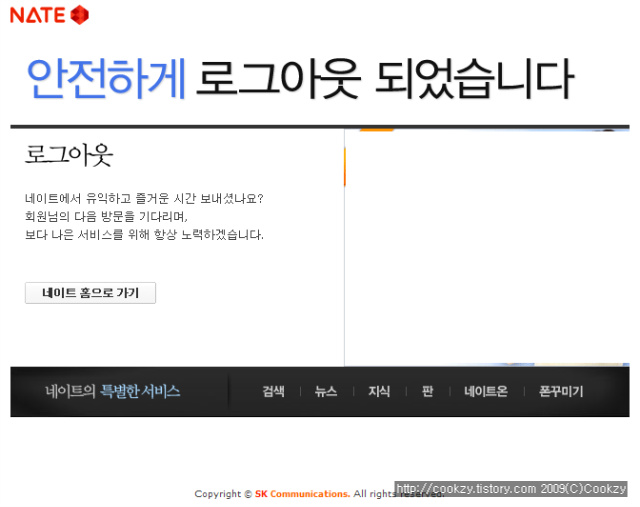Viewport: 640px width, 507px height.
Task: Click the 네이트의 특별한 서비스 label
Action: coord(113,391)
